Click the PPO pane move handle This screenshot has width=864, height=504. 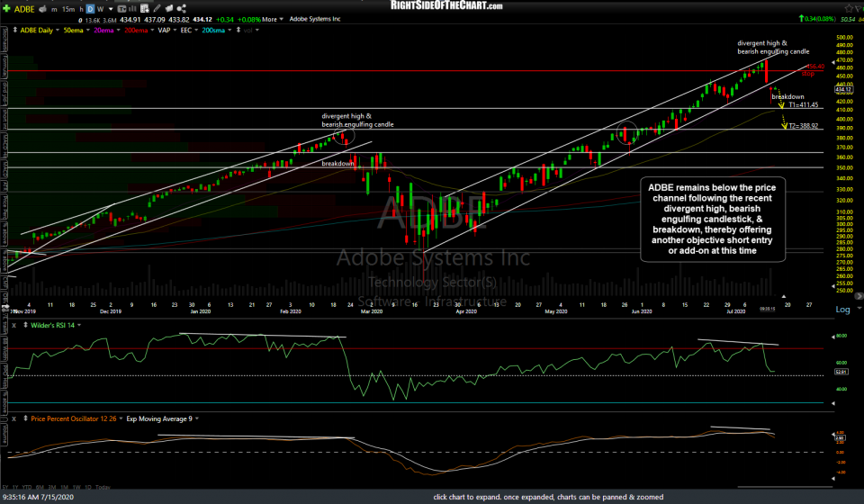(25, 419)
